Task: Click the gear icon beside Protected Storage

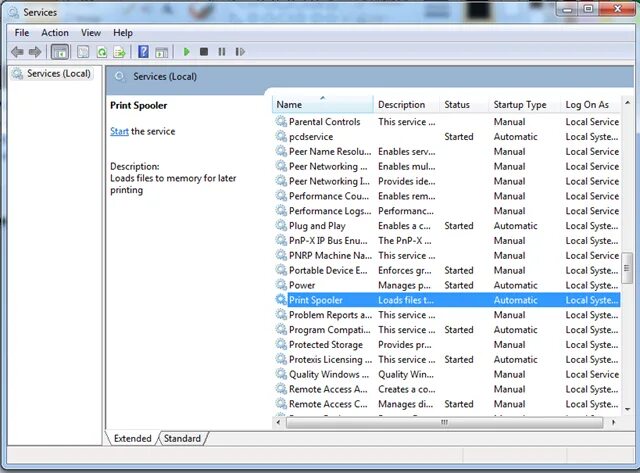Action: [281, 344]
